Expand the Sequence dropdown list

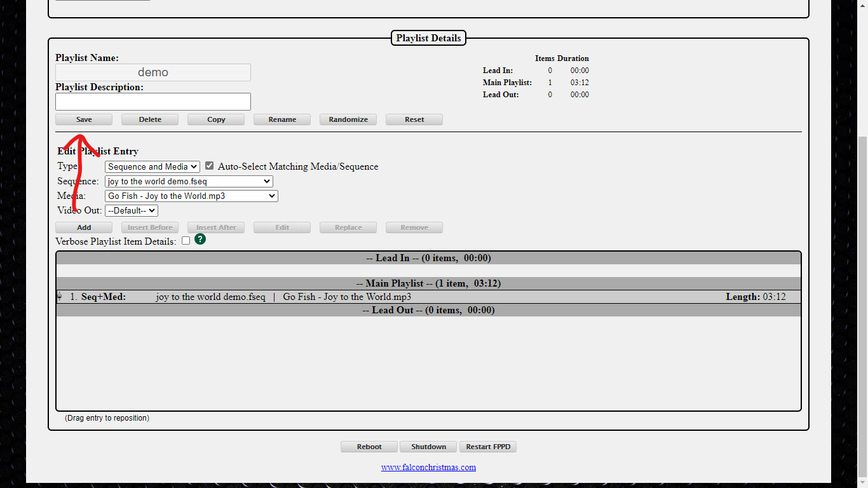click(x=189, y=182)
